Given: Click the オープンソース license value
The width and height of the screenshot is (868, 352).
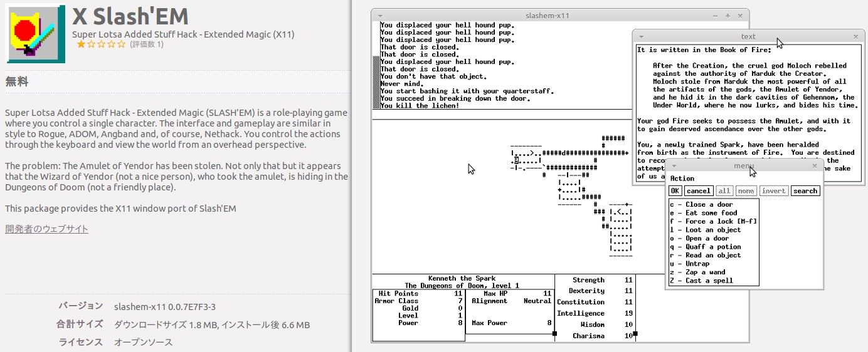Looking at the screenshot, I should coord(144,342).
